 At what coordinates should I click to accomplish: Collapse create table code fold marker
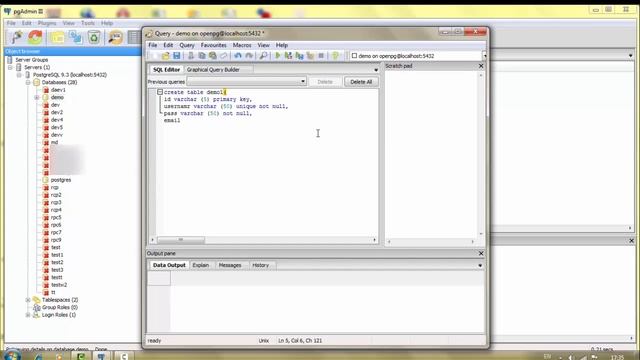(160, 92)
